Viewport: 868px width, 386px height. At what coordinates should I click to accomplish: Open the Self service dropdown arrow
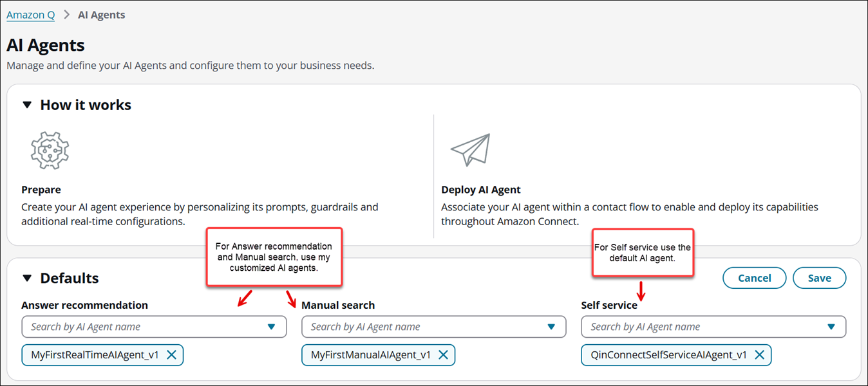(831, 327)
